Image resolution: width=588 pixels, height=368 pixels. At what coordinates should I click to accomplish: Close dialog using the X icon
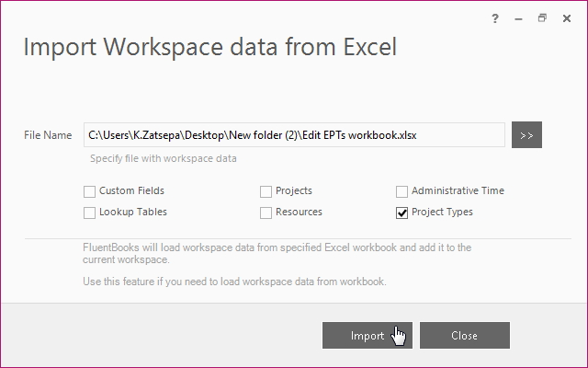pyautogui.click(x=567, y=18)
